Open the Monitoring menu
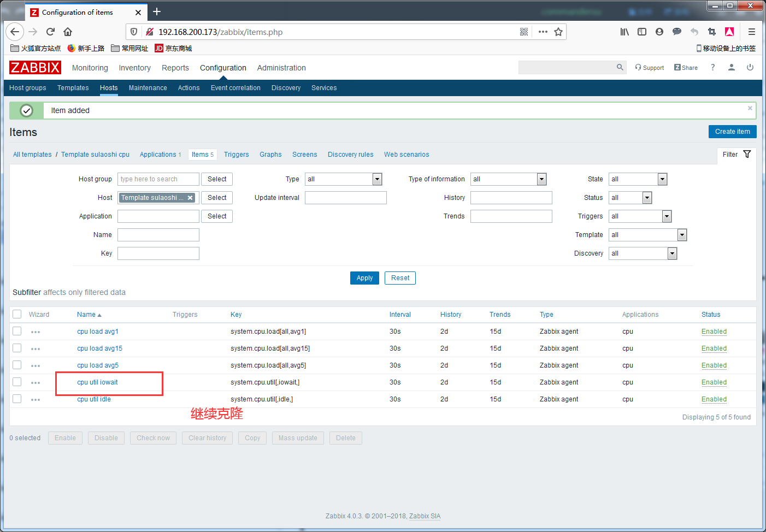Viewport: 766px width, 532px height. pyautogui.click(x=90, y=68)
